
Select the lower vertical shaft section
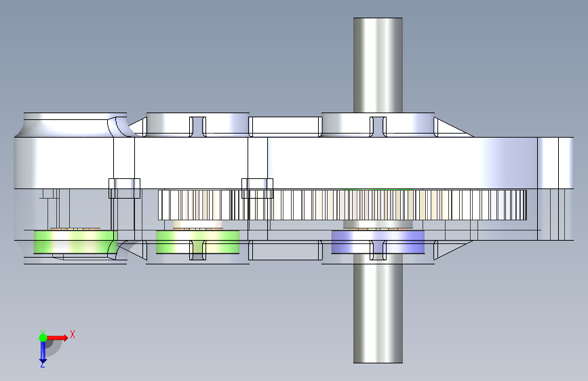(378, 308)
